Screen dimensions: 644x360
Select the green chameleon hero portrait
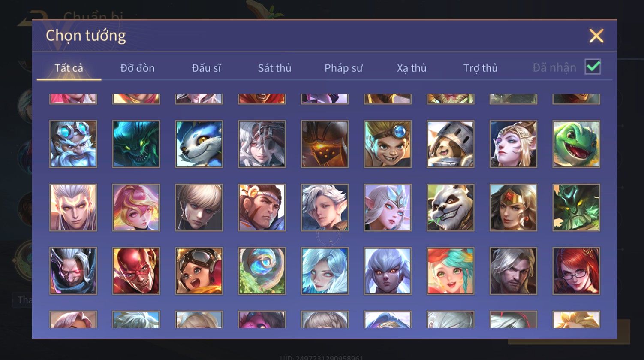coord(576,144)
